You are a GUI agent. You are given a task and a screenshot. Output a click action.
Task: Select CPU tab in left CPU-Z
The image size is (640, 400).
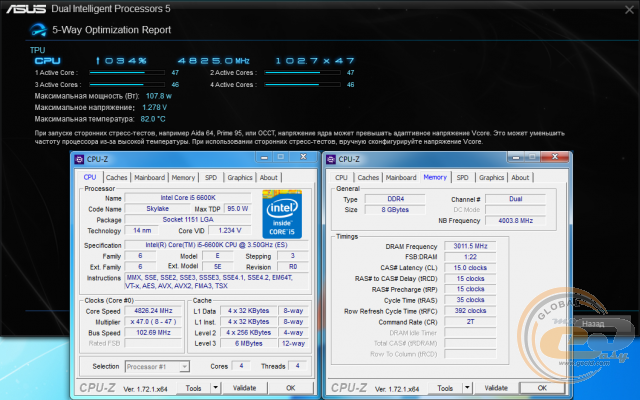pos(90,177)
